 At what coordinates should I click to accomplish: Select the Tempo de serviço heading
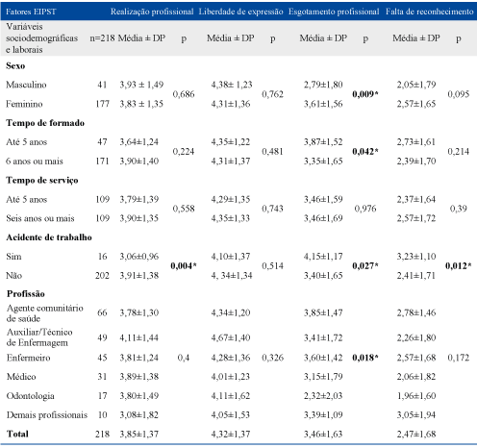tap(42, 181)
